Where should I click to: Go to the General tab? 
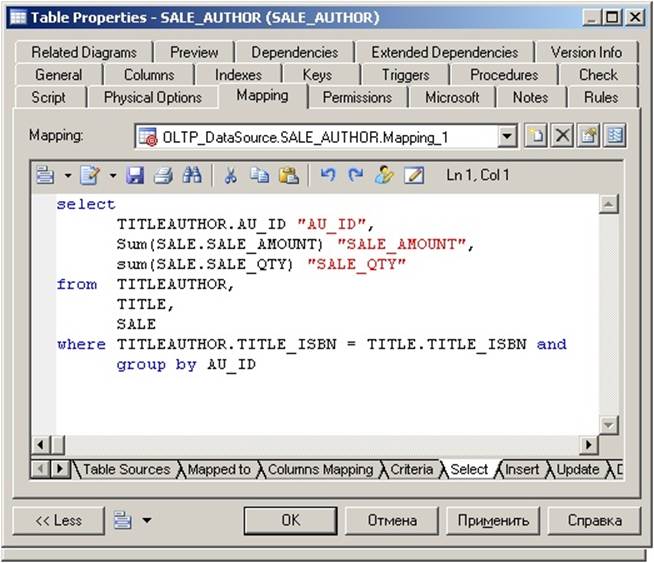click(x=58, y=75)
